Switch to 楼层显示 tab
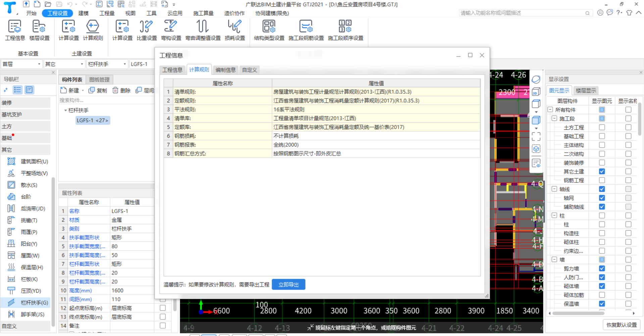 [586, 91]
